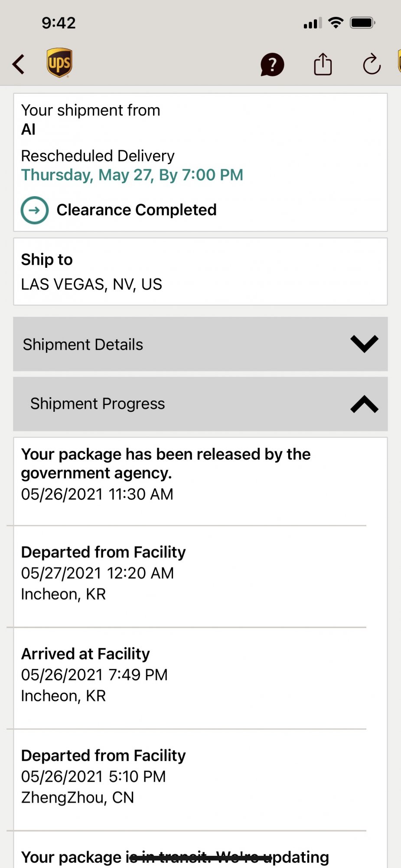Tap the cellular signal bars icon

pyautogui.click(x=312, y=23)
